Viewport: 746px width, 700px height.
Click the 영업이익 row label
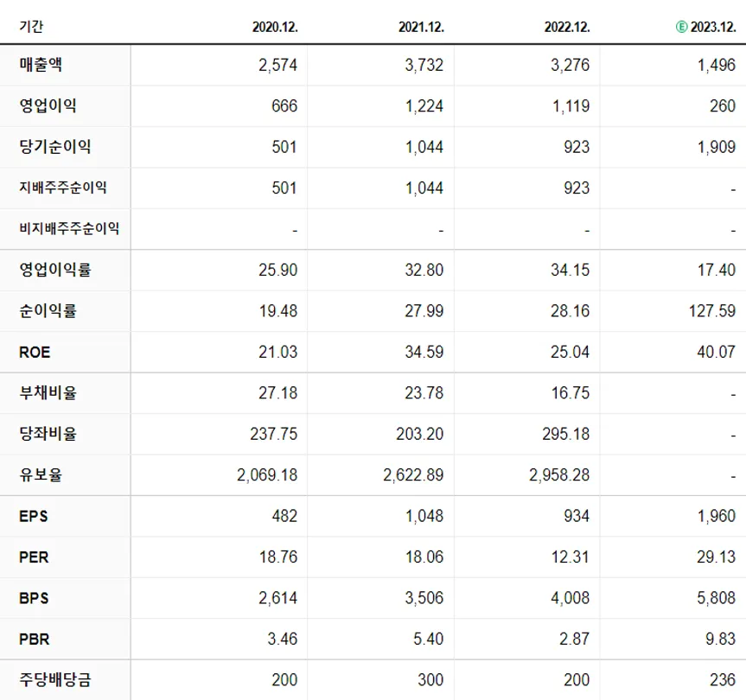48,105
